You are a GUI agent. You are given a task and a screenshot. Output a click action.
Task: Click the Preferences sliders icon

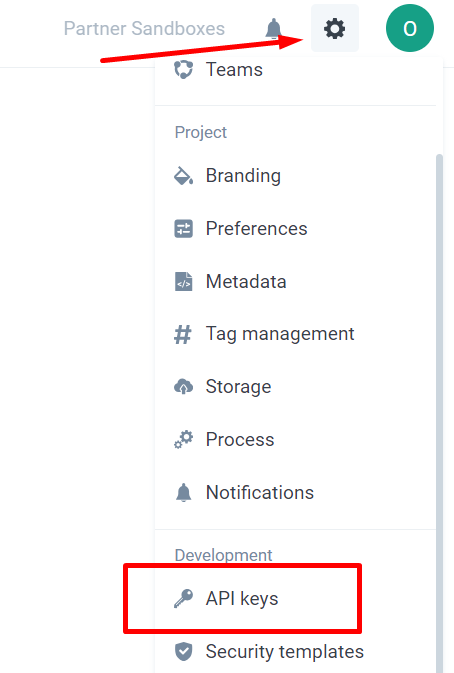pos(183,228)
